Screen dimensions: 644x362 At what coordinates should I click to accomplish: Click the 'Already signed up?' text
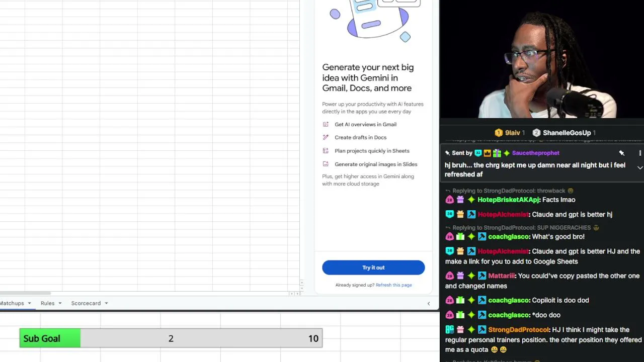coord(355,285)
